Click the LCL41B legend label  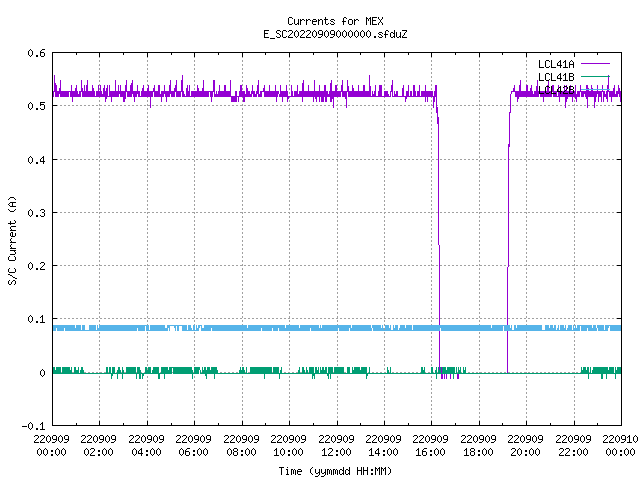tap(556, 77)
